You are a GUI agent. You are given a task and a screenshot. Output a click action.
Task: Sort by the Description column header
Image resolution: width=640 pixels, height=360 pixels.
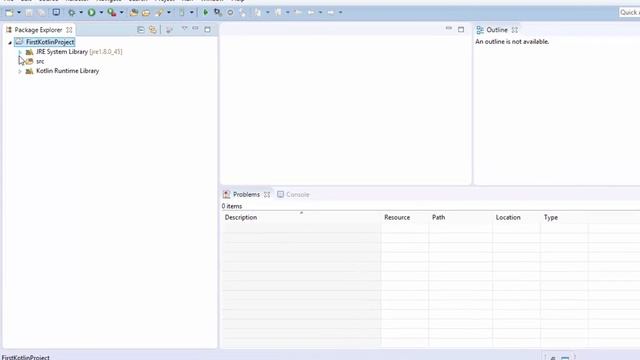[301, 218]
